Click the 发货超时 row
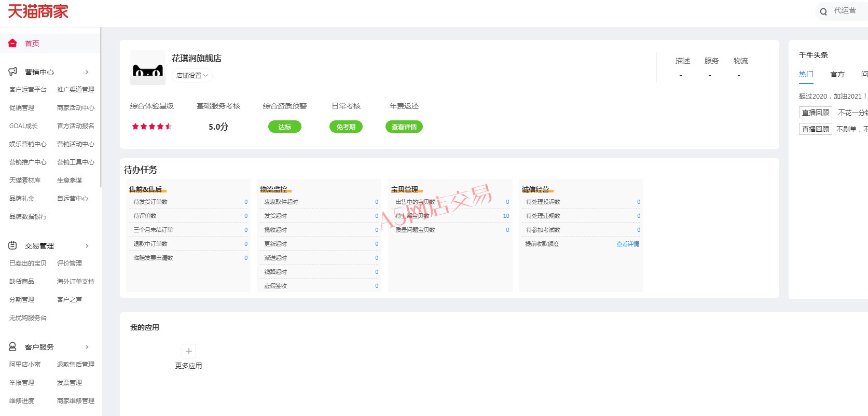Viewport: 868px width, 416px height. (320, 216)
